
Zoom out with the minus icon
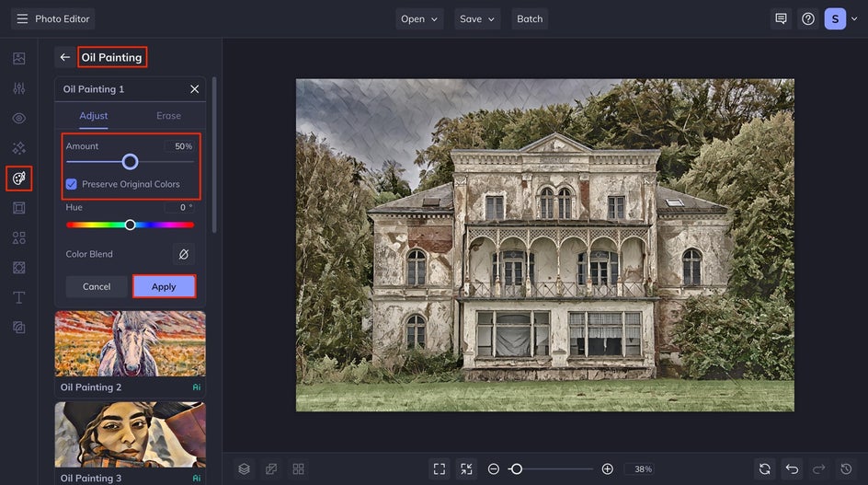[x=493, y=469]
